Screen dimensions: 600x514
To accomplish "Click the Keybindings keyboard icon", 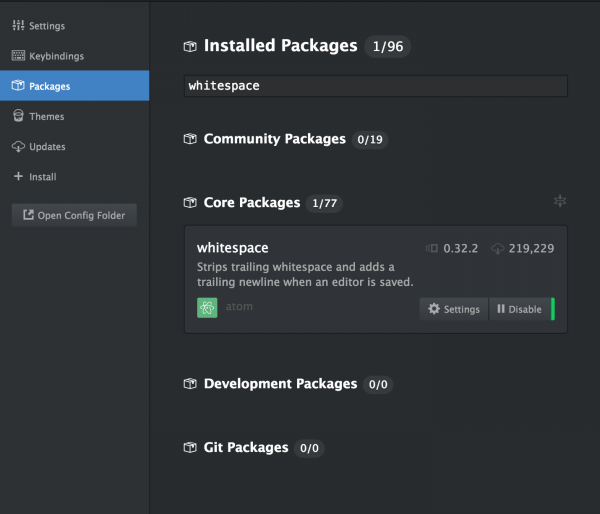I will (x=18, y=56).
